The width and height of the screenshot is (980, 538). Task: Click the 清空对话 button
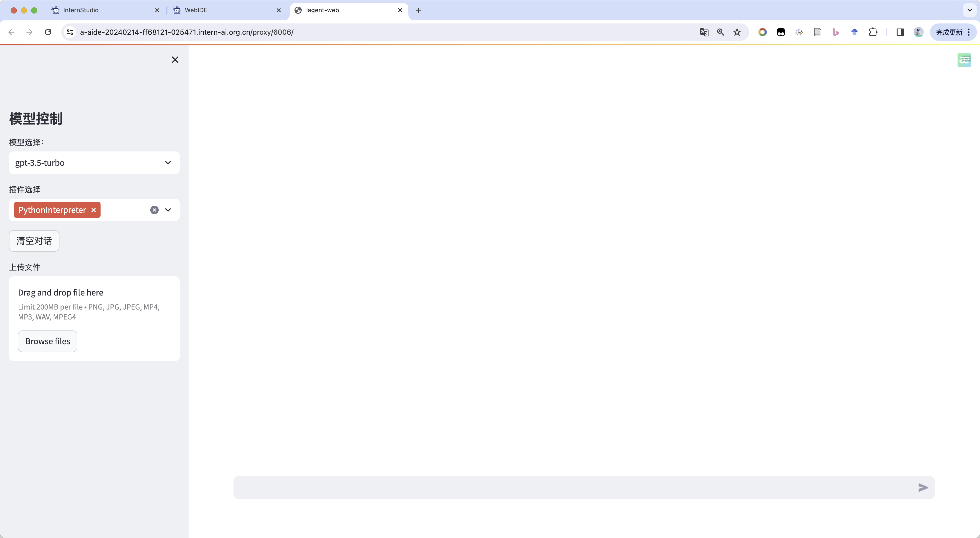(34, 241)
